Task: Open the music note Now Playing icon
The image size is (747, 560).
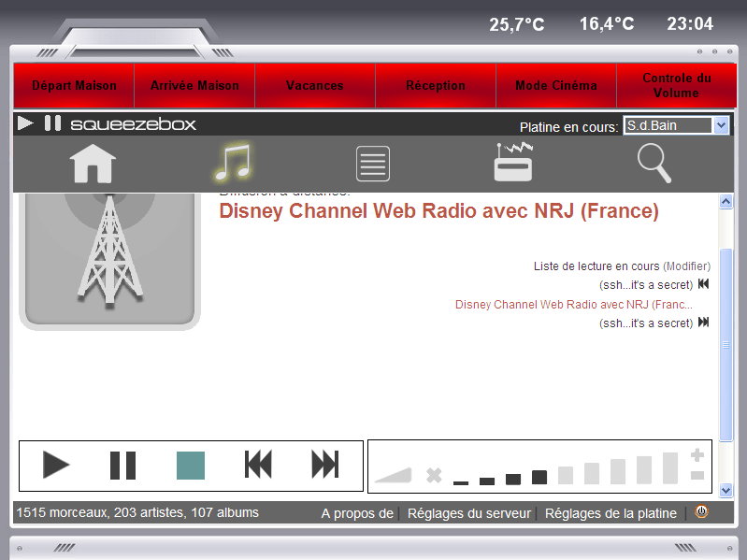Action: [233, 163]
